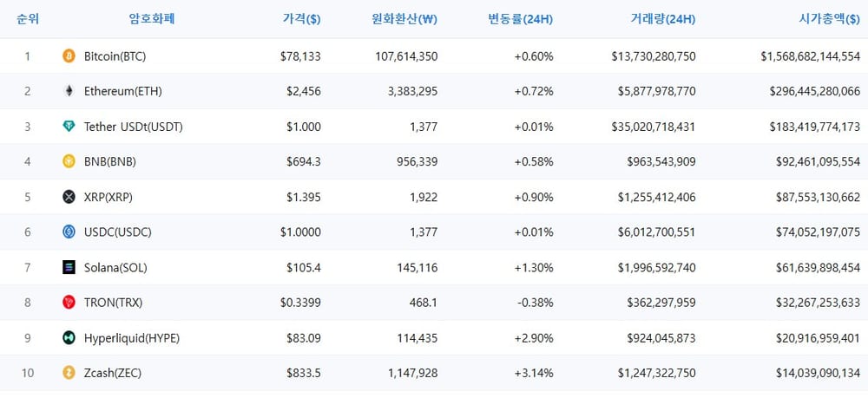Open the Hyperliquid(HYPE) name link
868x398 pixels.
tap(132, 338)
